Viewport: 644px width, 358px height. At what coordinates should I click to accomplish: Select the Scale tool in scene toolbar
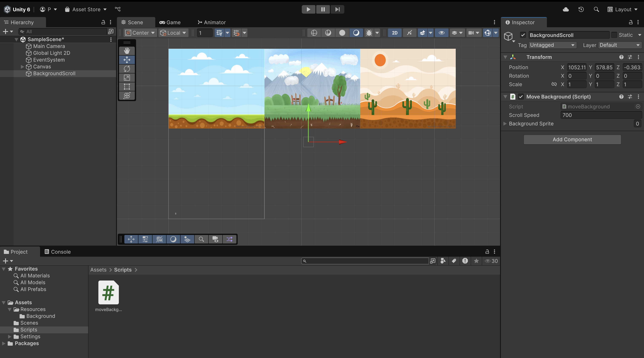[127, 78]
